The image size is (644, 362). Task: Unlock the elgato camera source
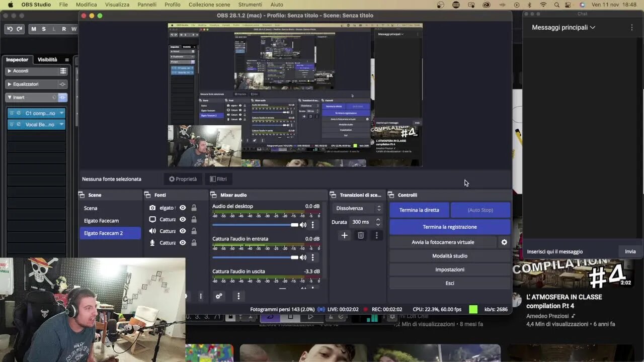click(x=194, y=208)
